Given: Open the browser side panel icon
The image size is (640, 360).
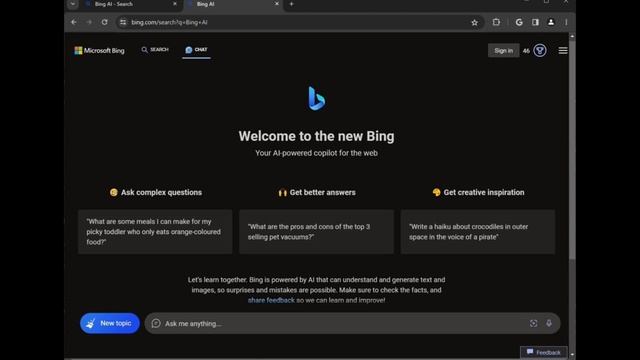Looking at the screenshot, I should [535, 22].
